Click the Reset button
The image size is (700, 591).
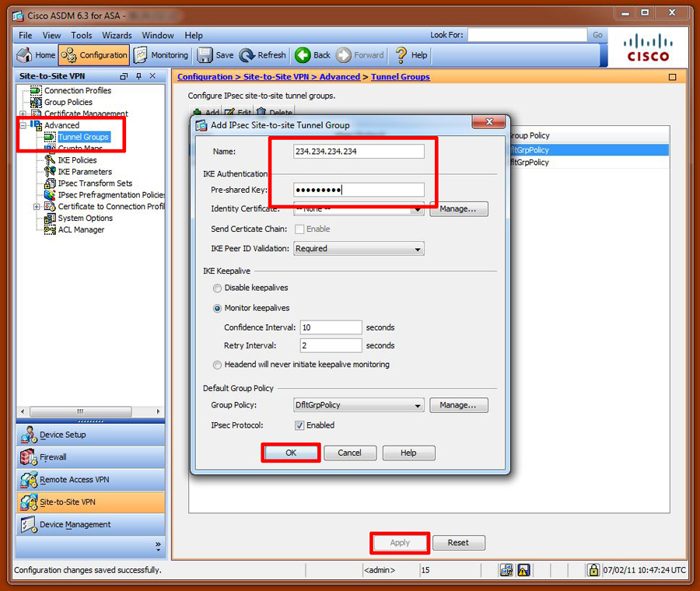[x=458, y=543]
